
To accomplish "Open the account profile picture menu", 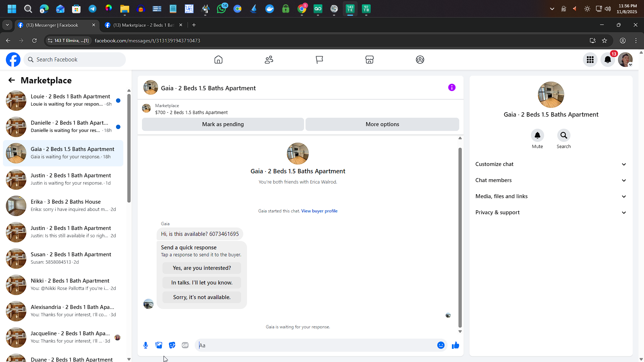I will click(x=625, y=60).
